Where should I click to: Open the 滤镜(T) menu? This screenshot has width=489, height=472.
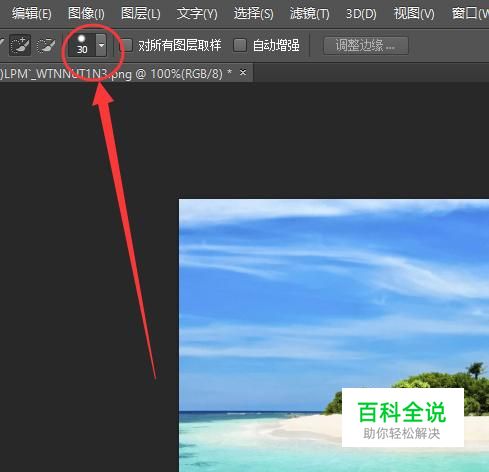(x=309, y=14)
